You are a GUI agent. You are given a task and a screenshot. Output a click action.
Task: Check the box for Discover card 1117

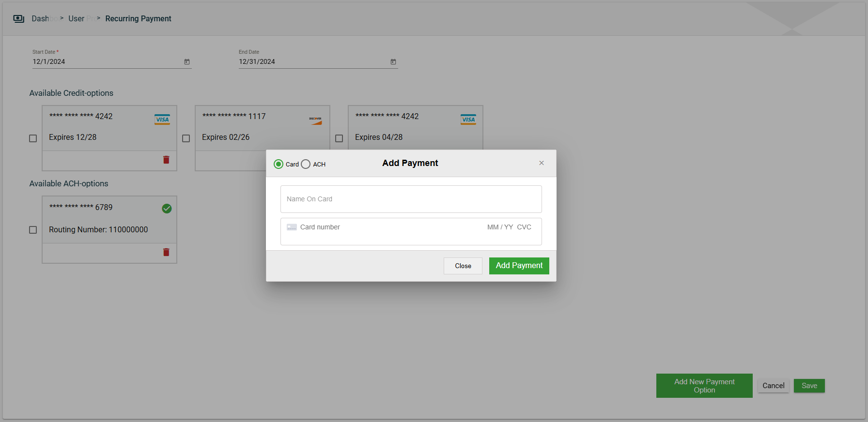click(186, 138)
